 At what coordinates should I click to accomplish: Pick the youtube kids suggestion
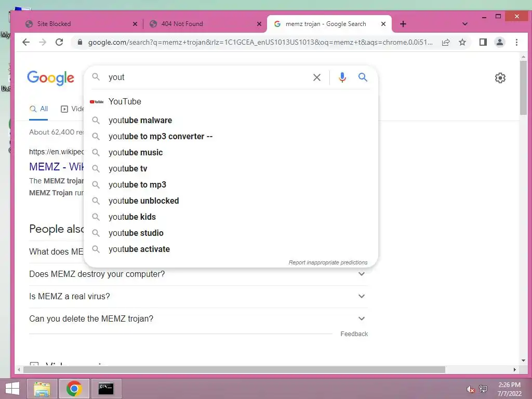pyautogui.click(x=231, y=217)
